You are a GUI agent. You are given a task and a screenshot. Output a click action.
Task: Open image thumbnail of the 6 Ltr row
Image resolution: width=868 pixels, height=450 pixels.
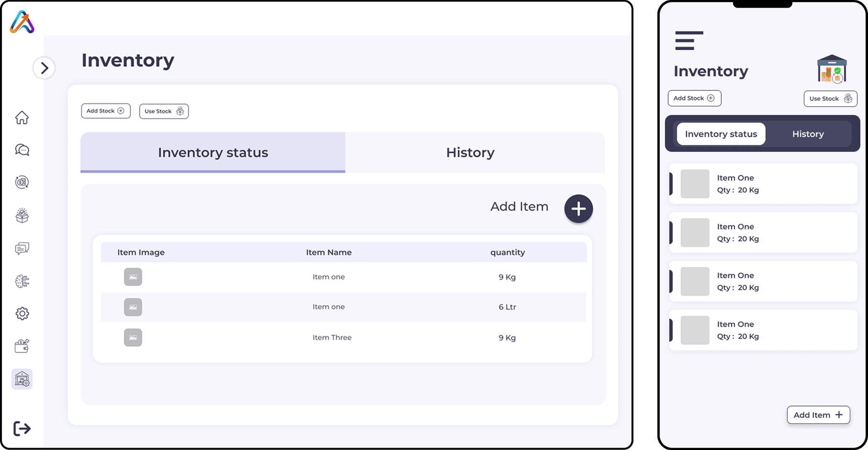(x=133, y=307)
